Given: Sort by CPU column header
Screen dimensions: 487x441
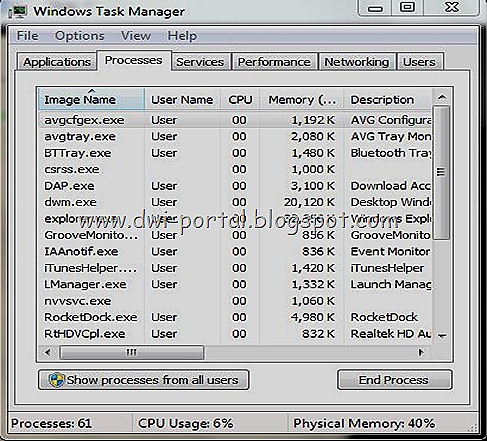Looking at the screenshot, I should pyautogui.click(x=240, y=99).
